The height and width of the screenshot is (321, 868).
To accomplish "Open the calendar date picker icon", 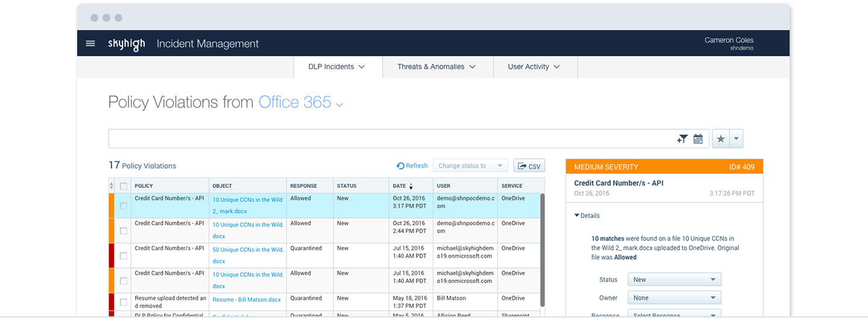I will coord(698,139).
